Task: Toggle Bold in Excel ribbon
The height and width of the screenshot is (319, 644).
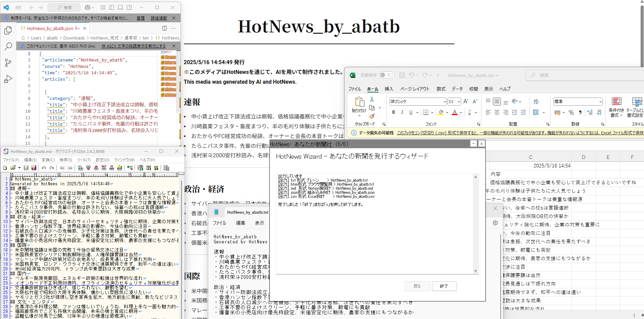Action: tap(393, 112)
